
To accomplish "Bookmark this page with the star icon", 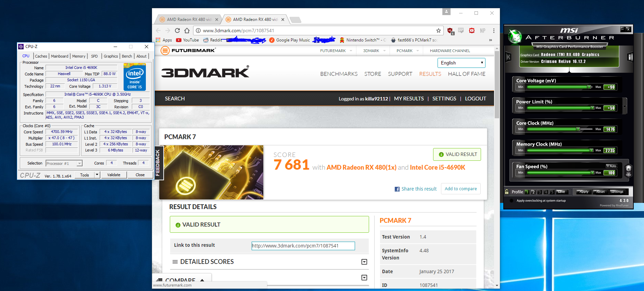I will (439, 31).
